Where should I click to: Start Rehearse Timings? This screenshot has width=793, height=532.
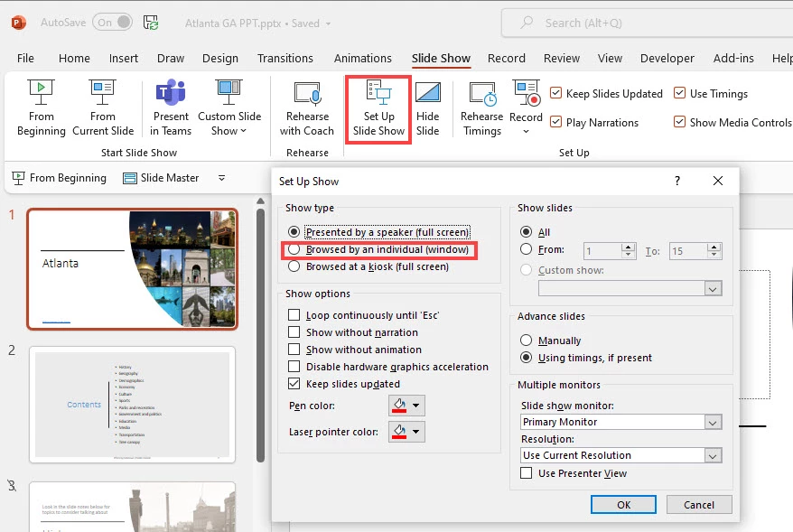[x=482, y=108]
